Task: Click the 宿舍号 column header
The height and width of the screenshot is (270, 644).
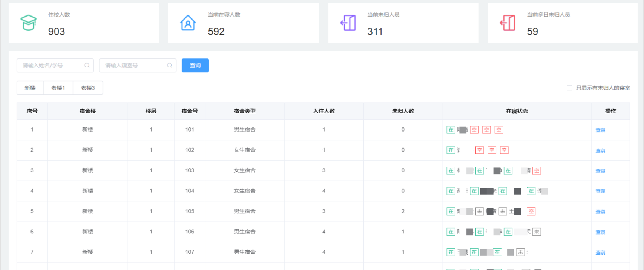Action: pyautogui.click(x=190, y=111)
